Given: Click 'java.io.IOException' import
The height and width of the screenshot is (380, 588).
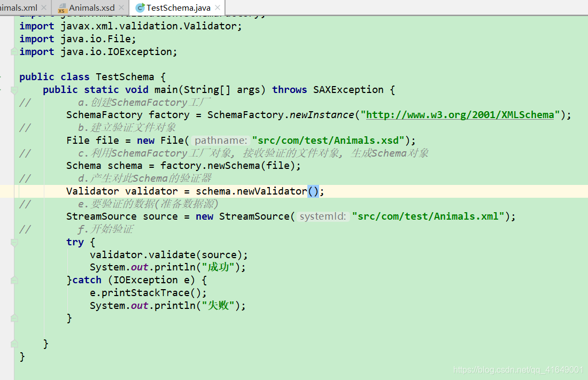Looking at the screenshot, I should point(116,51).
